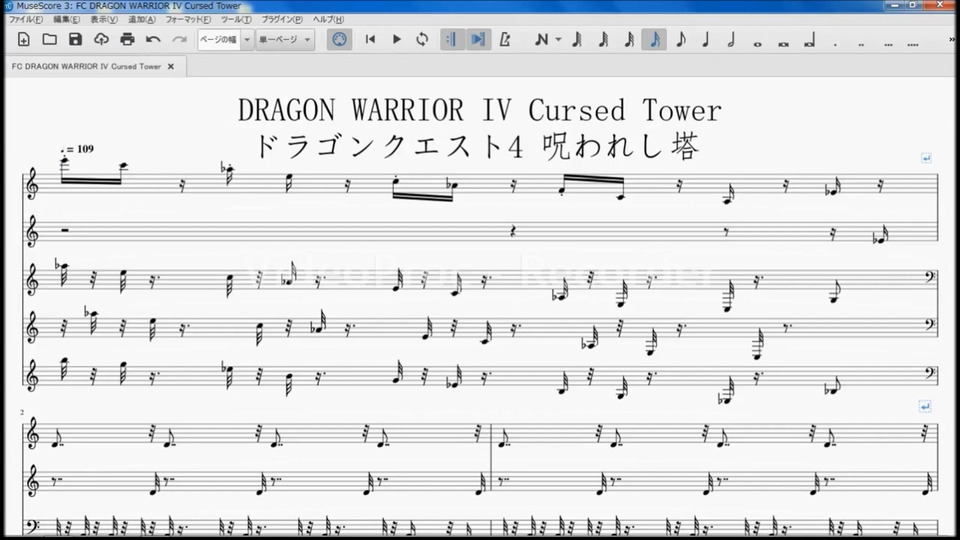Open note input mode options arrow

[558, 40]
